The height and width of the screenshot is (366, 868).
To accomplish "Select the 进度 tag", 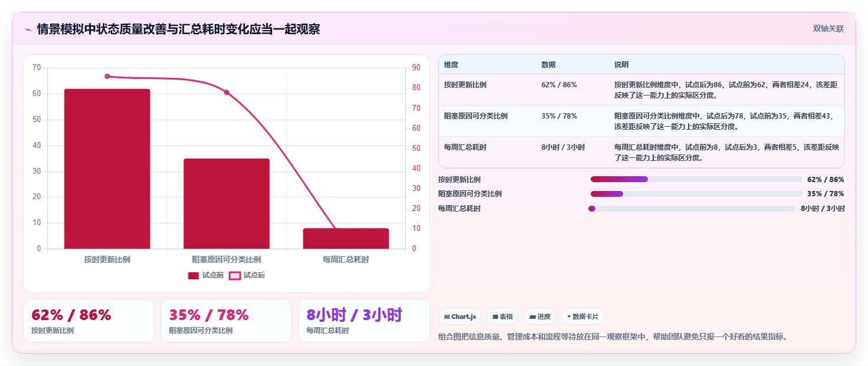I will 540,316.
